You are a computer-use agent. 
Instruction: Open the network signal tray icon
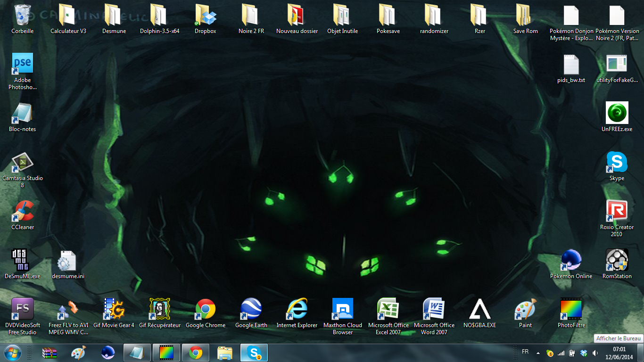point(561,353)
